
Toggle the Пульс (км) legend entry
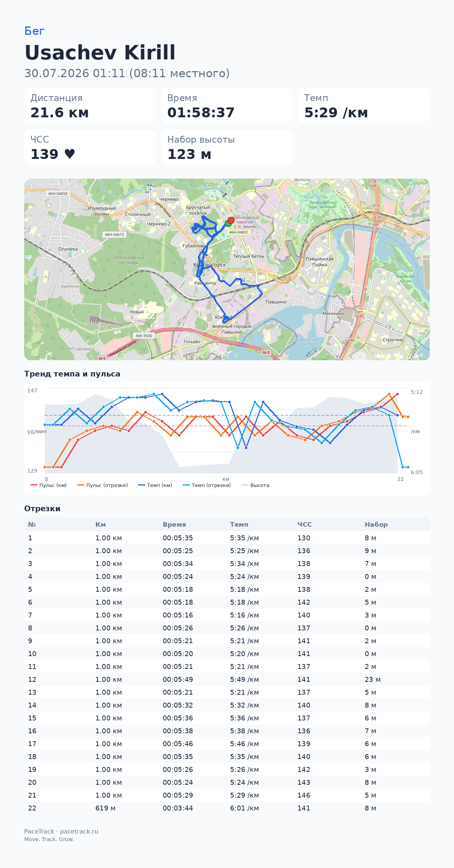pos(48,485)
